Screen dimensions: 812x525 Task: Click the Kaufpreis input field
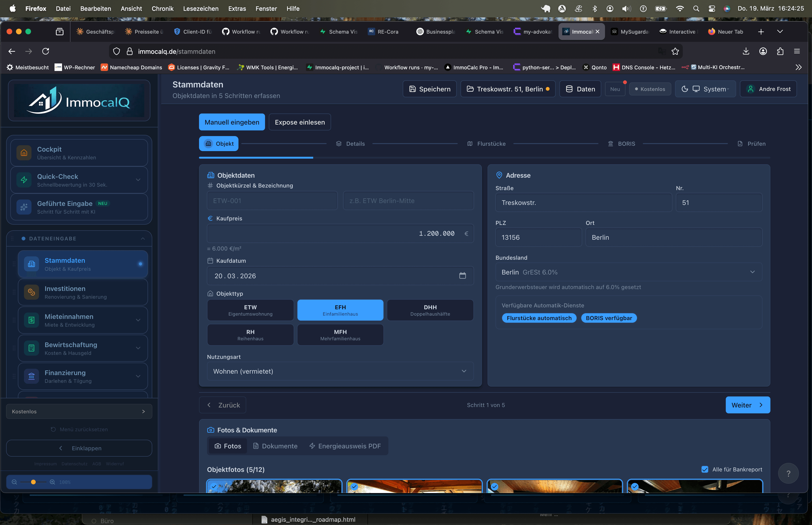point(340,234)
